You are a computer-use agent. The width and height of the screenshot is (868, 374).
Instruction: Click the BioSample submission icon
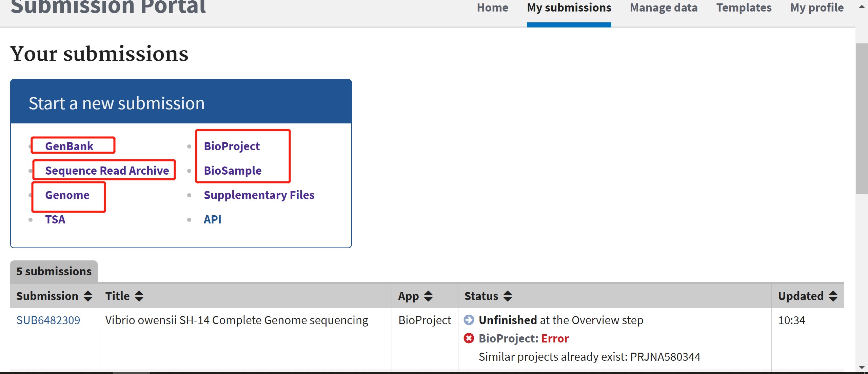pyautogui.click(x=233, y=171)
